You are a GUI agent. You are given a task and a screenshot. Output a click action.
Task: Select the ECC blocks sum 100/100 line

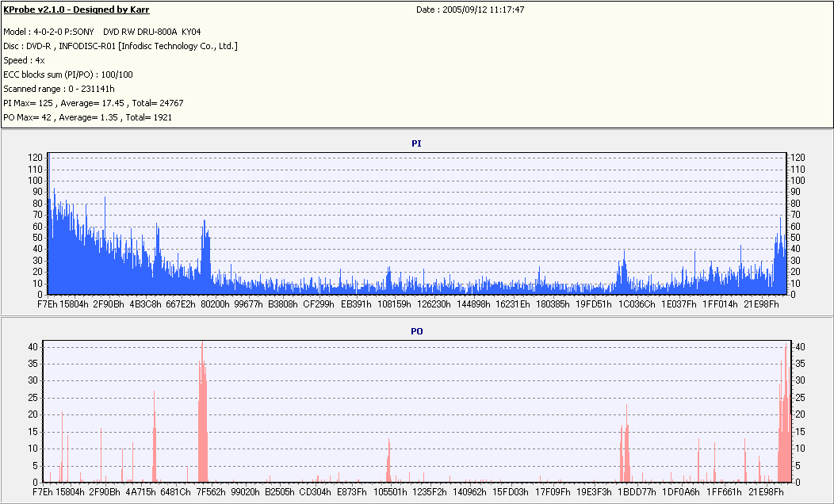point(68,74)
